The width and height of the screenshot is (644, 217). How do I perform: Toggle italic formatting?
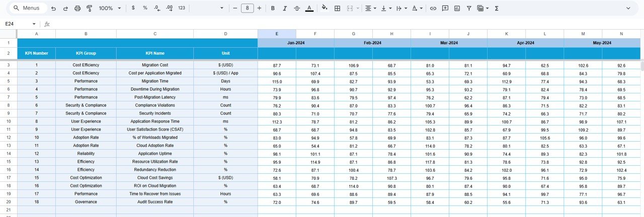click(x=285, y=9)
